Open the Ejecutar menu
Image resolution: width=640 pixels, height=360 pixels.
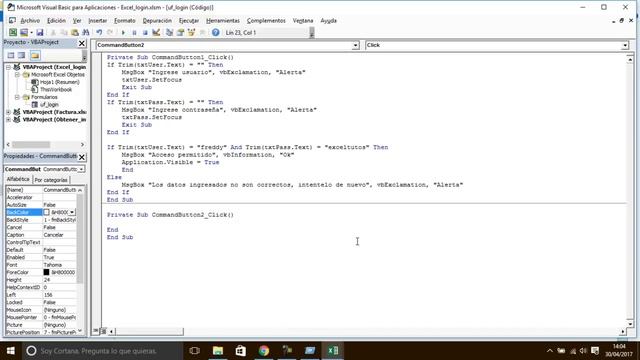pos(189,20)
